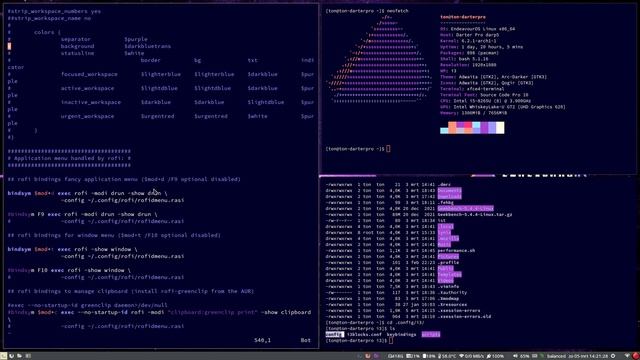Click '.xsession-errors.old' in the ls listing

pos(464,316)
